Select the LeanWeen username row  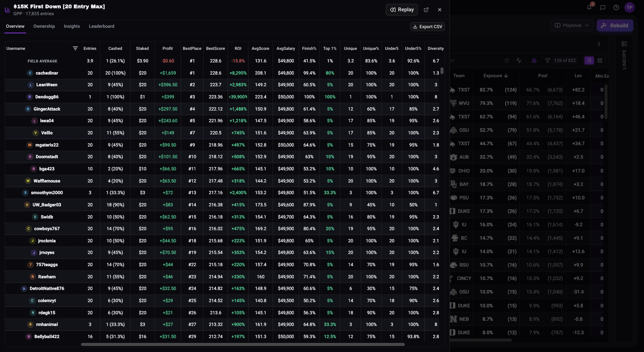[x=47, y=85]
